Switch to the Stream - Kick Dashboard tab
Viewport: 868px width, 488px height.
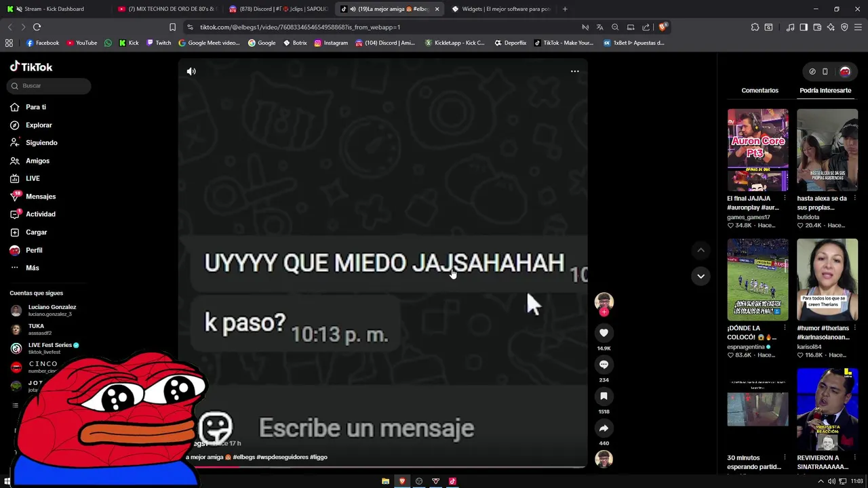[x=54, y=9]
